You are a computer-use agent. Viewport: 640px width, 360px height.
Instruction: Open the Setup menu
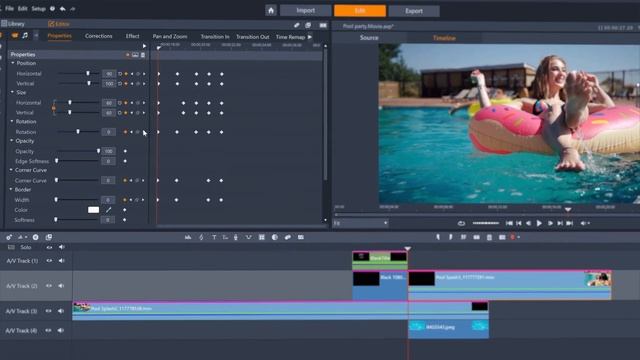click(x=39, y=9)
